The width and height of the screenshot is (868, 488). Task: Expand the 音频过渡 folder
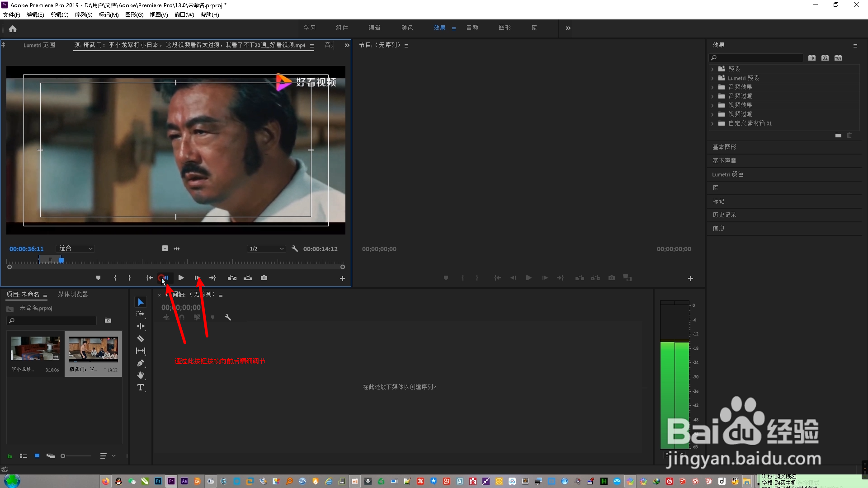click(x=712, y=96)
